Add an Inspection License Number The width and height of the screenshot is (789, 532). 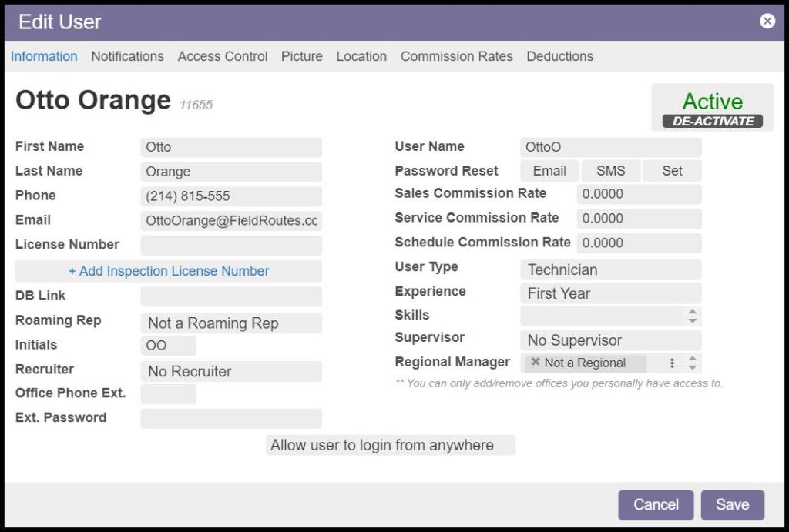pyautogui.click(x=169, y=271)
